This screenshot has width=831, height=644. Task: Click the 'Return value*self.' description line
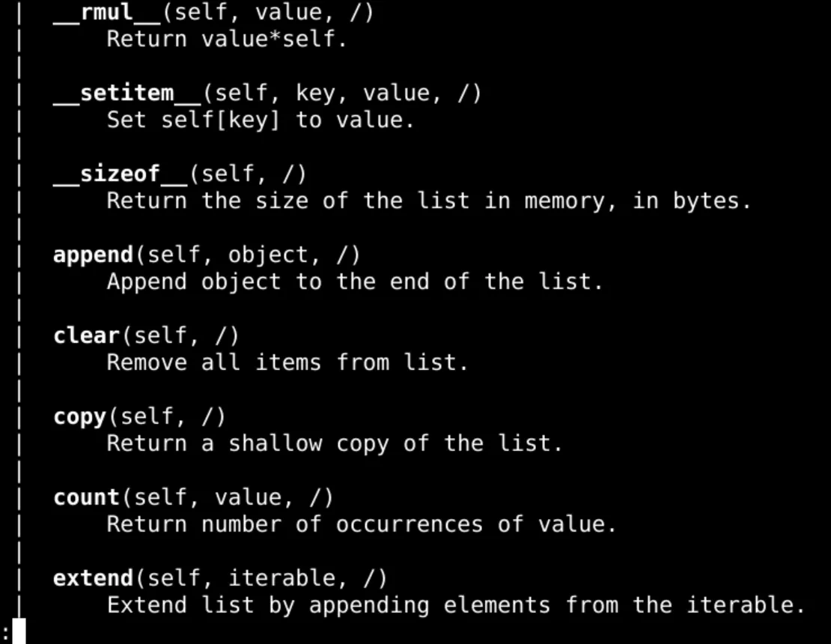tap(227, 39)
